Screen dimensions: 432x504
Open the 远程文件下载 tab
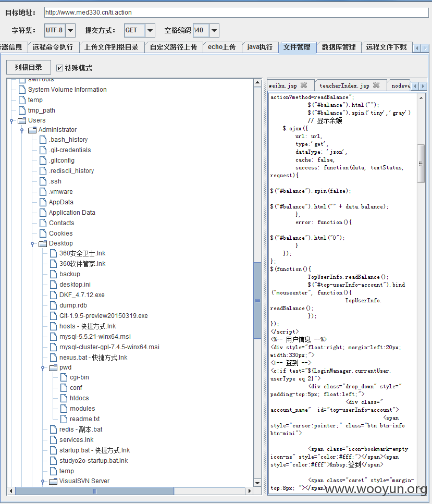click(386, 47)
